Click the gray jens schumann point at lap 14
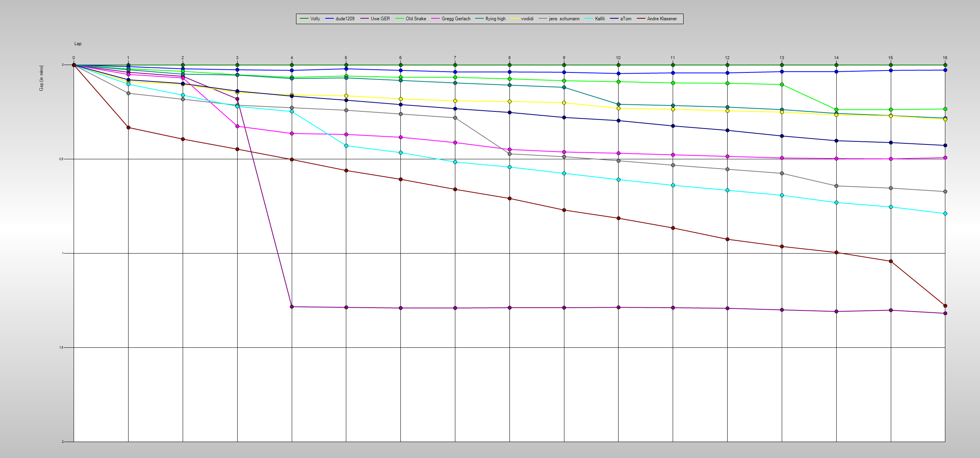 coord(836,186)
